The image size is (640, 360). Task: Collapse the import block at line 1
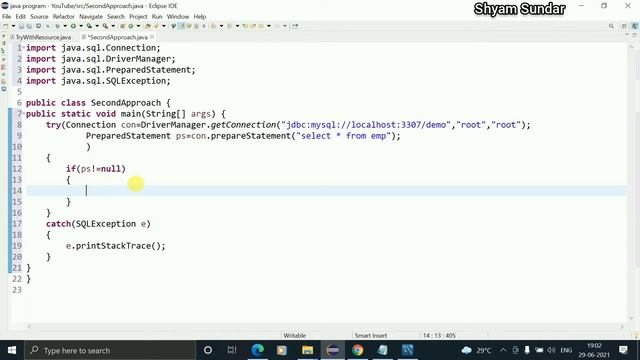(x=24, y=47)
